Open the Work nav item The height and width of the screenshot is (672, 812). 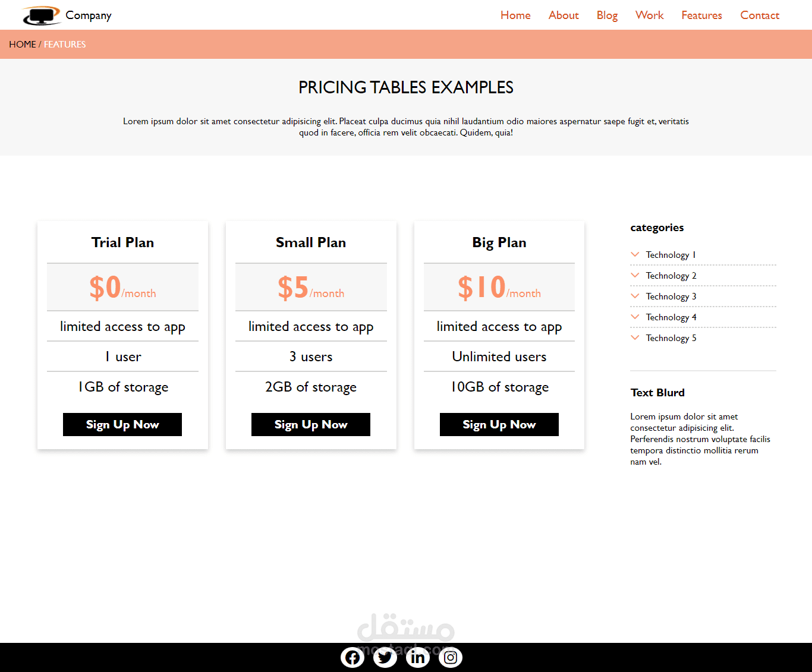(649, 15)
